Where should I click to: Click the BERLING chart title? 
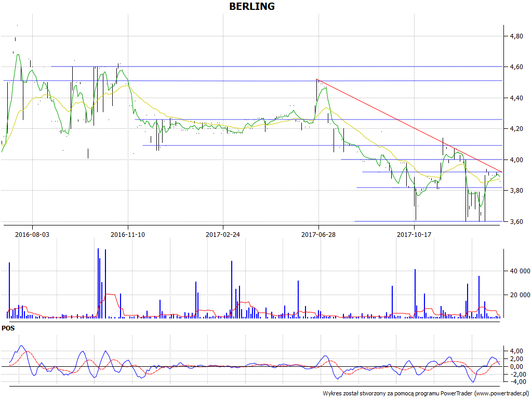click(252, 6)
